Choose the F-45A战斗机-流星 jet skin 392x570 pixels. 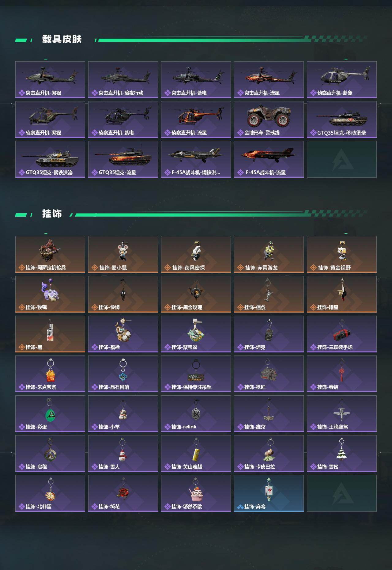pyautogui.click(x=269, y=159)
